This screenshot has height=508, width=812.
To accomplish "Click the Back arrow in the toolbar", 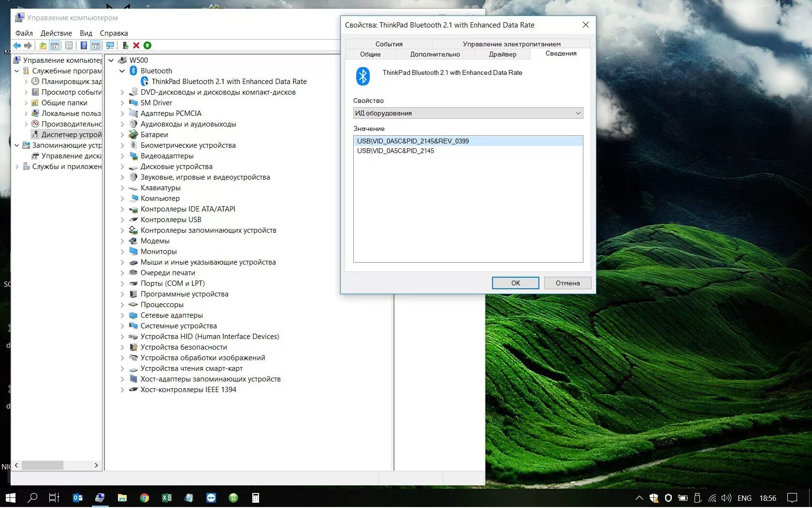I will 17,45.
